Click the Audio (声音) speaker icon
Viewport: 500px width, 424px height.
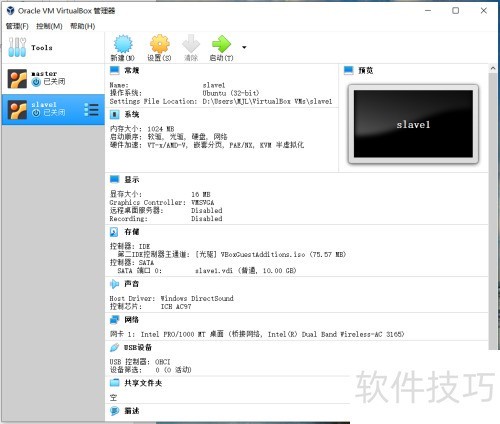(114, 284)
